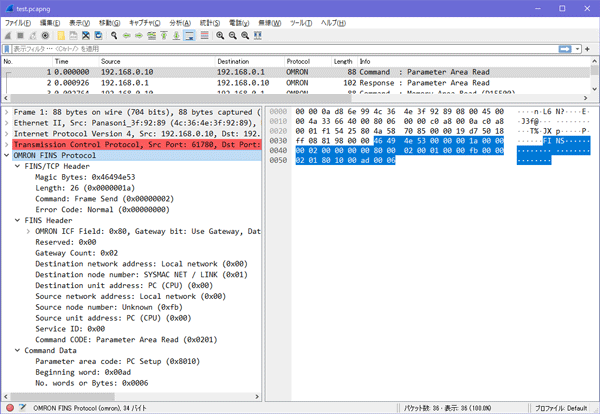
Task: Select the Magic Bytes: 0x46494e53 field
Action: tap(85, 177)
